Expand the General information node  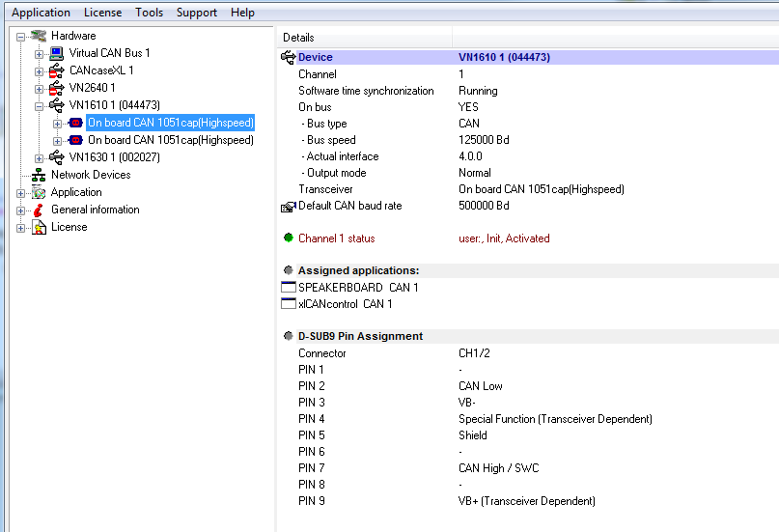click(20, 210)
